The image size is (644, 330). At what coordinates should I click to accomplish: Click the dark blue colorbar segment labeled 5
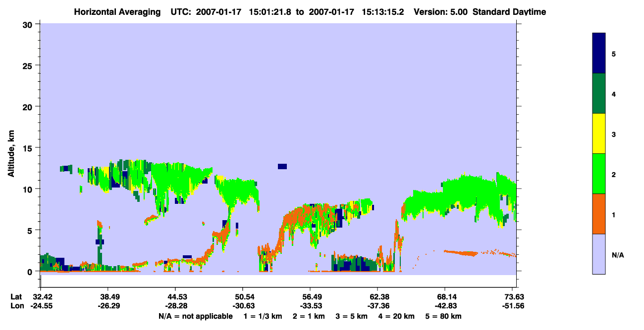pyautogui.click(x=599, y=53)
